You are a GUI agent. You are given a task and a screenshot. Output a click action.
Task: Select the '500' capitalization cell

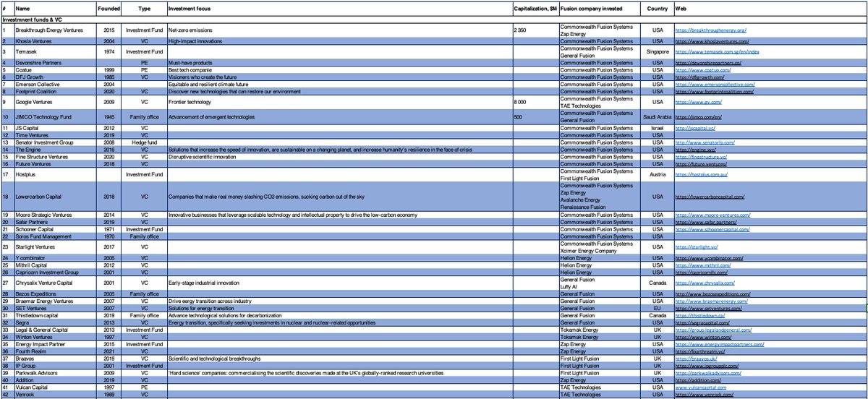[535, 116]
